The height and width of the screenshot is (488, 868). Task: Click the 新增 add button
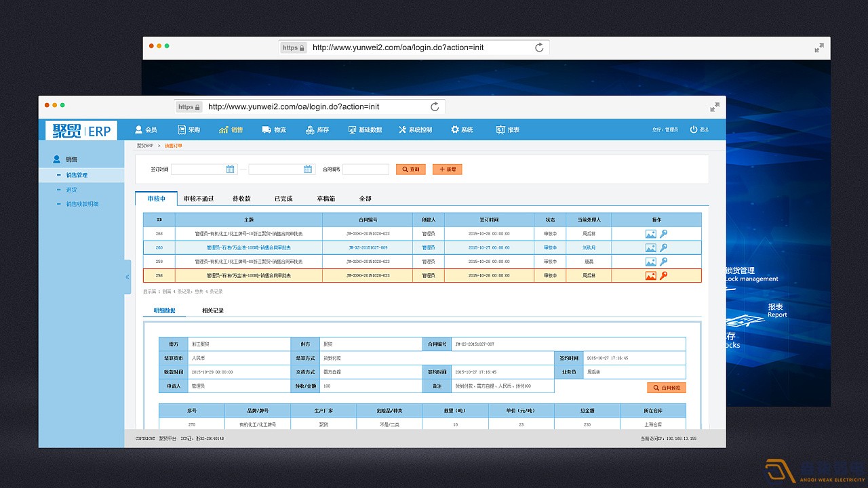[x=447, y=169]
